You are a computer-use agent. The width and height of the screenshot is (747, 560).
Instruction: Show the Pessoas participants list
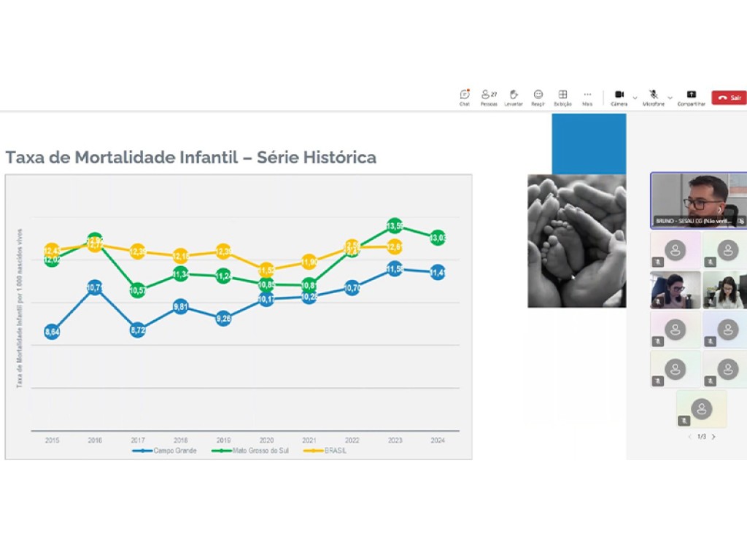pyautogui.click(x=489, y=97)
